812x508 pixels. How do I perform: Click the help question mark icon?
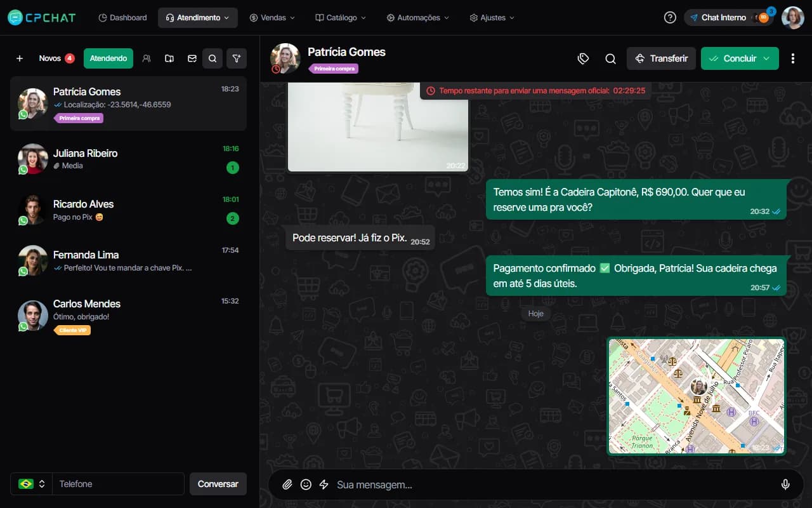pos(670,18)
